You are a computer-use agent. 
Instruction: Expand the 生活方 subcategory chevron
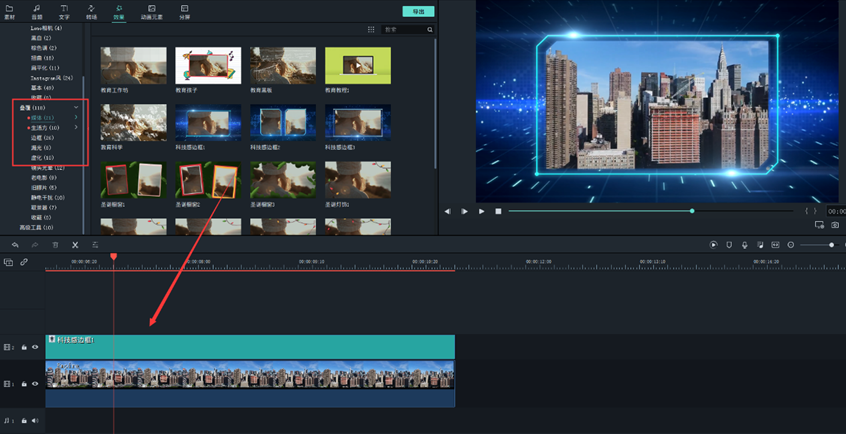pyautogui.click(x=76, y=128)
